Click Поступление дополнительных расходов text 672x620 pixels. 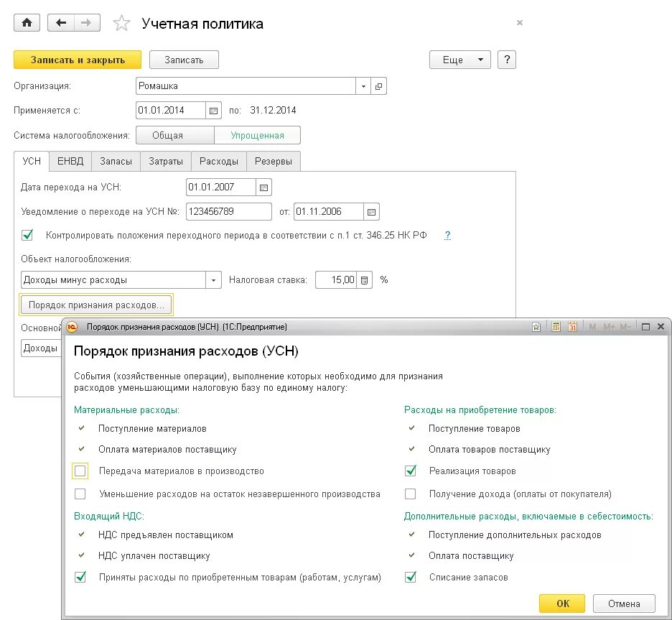(x=515, y=535)
